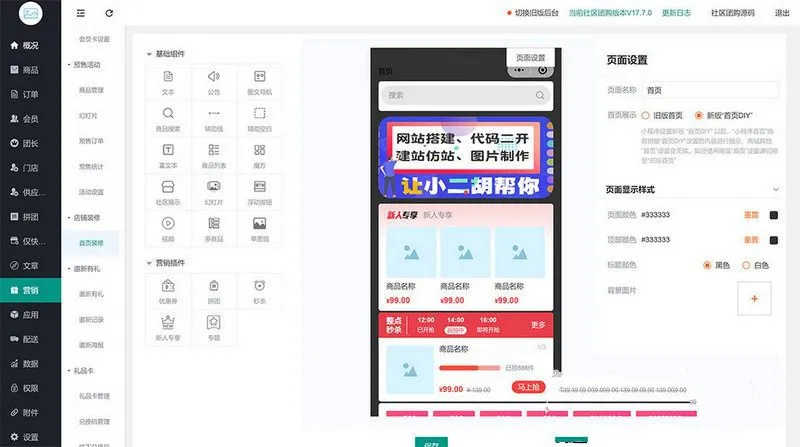Add the 多商品 multi-product component
Image resolution: width=800 pixels, height=447 pixels.
214,230
